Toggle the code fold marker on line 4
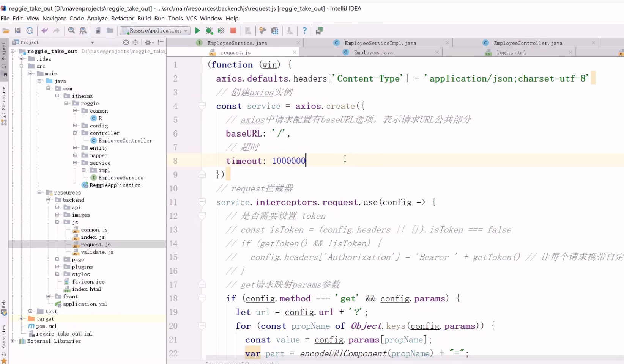The height and width of the screenshot is (364, 624). (x=202, y=106)
